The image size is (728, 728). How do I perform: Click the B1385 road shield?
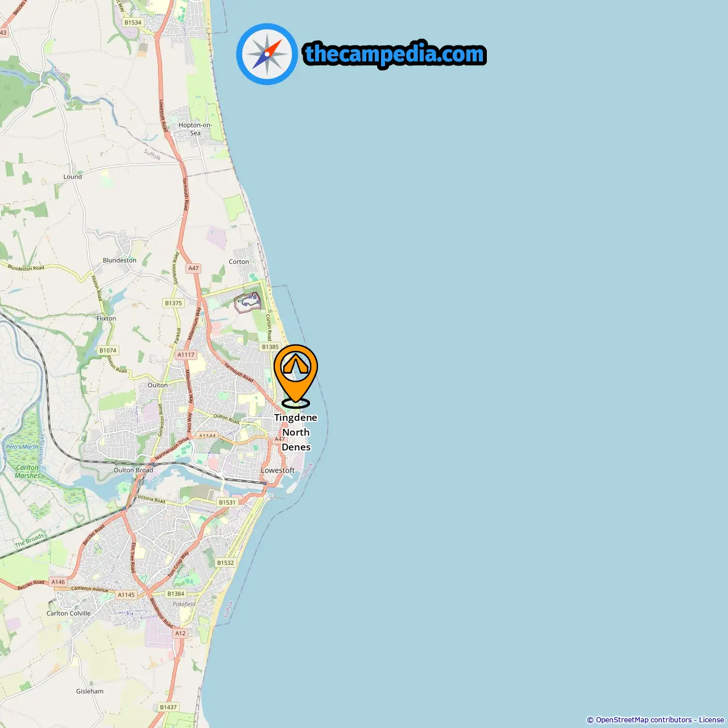point(270,347)
